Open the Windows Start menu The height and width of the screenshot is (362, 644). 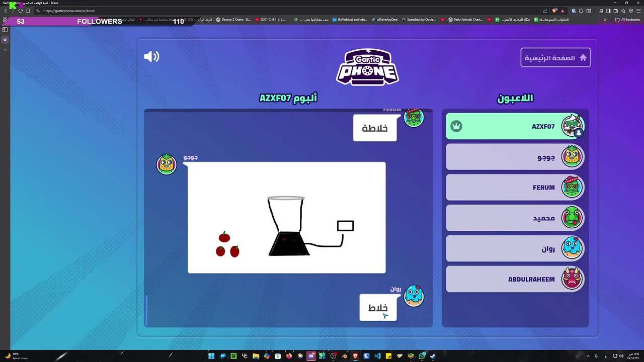click(211, 356)
